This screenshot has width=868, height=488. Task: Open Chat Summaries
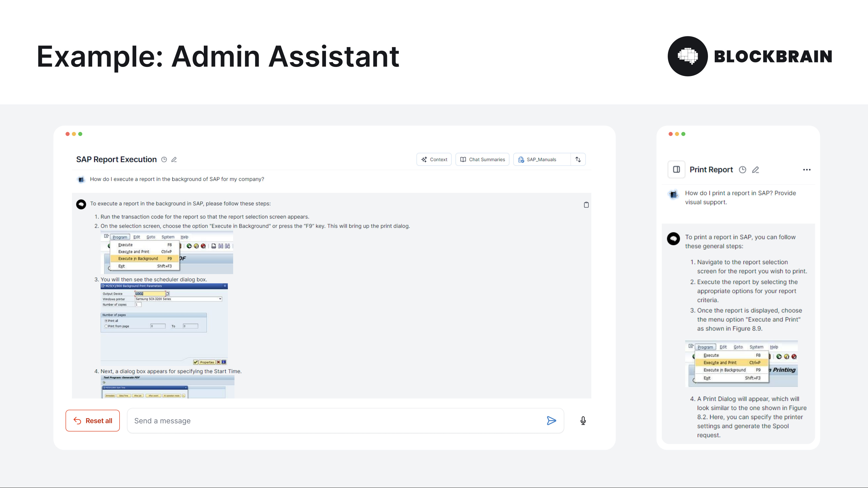pyautogui.click(x=482, y=160)
